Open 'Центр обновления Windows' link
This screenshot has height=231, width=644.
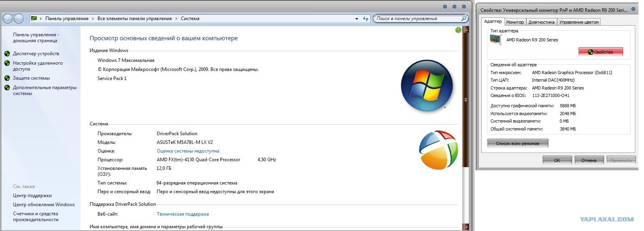tap(44, 205)
